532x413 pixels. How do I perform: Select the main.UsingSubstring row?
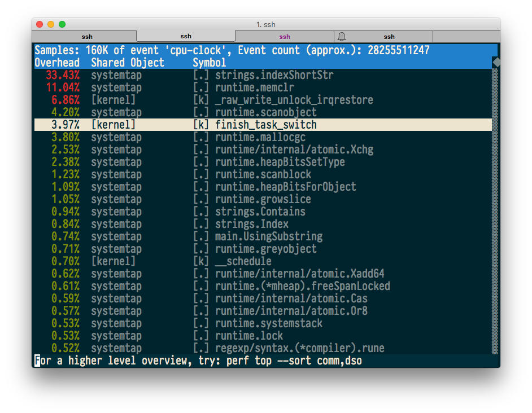coord(263,236)
